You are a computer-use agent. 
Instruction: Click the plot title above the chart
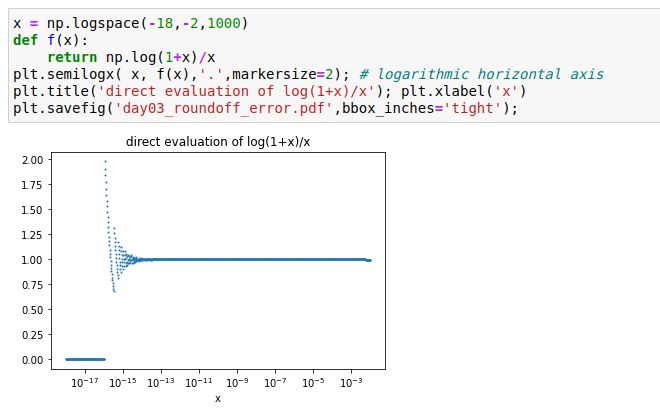click(x=218, y=142)
